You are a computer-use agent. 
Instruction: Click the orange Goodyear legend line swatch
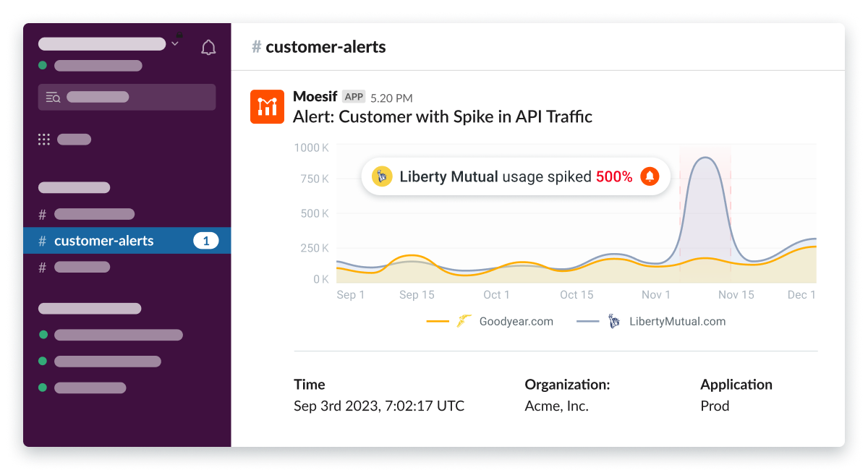tap(438, 321)
